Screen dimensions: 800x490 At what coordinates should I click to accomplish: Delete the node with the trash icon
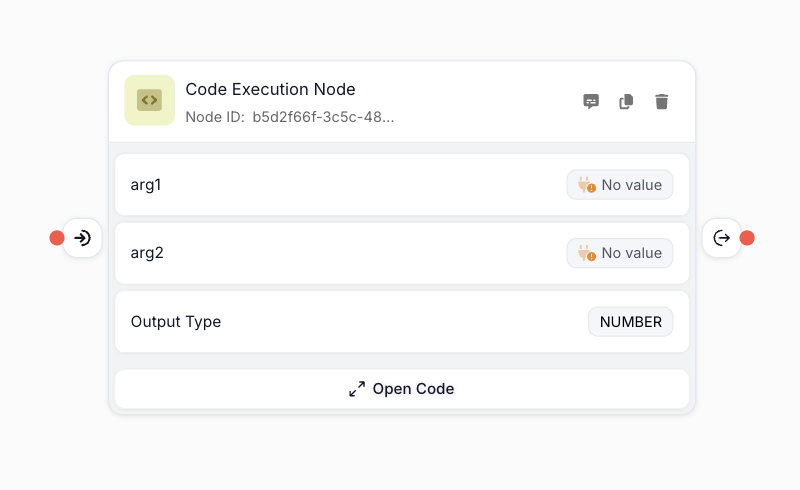[661, 101]
